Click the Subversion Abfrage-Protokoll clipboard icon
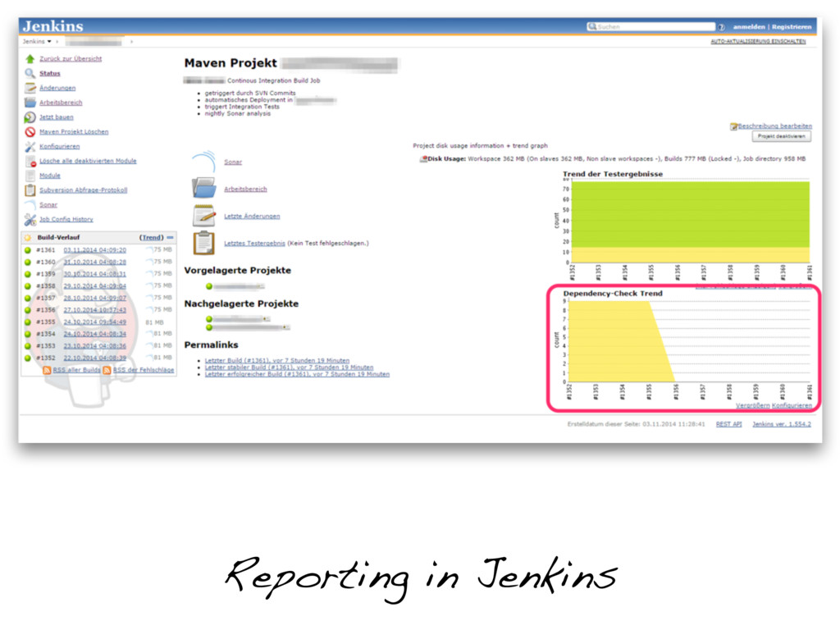This screenshot has height=630, width=840. tap(30, 190)
